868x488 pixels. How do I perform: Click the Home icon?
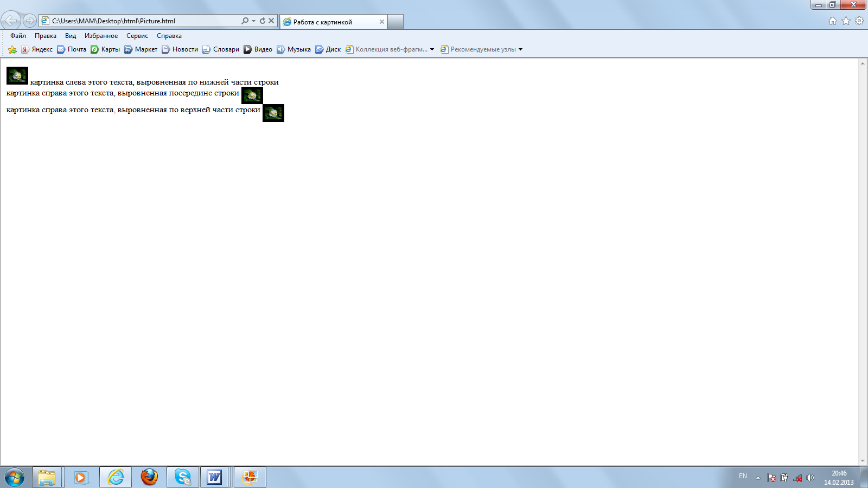click(x=833, y=21)
